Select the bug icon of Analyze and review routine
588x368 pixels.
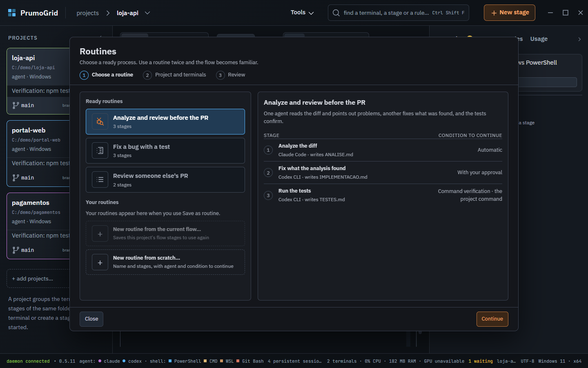(100, 121)
